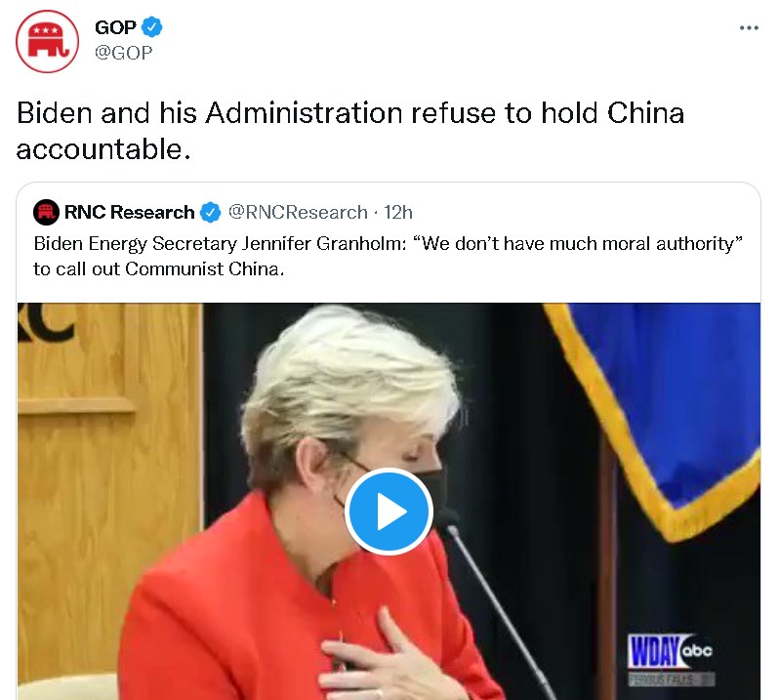The image size is (779, 700).
Task: Open the GOP elephant profile avatar
Action: (x=47, y=41)
